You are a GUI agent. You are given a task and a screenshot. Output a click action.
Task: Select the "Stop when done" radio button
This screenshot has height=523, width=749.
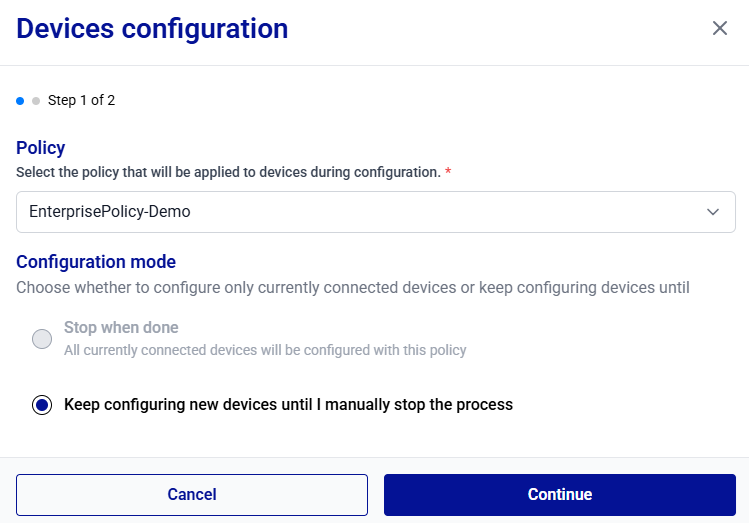42,339
